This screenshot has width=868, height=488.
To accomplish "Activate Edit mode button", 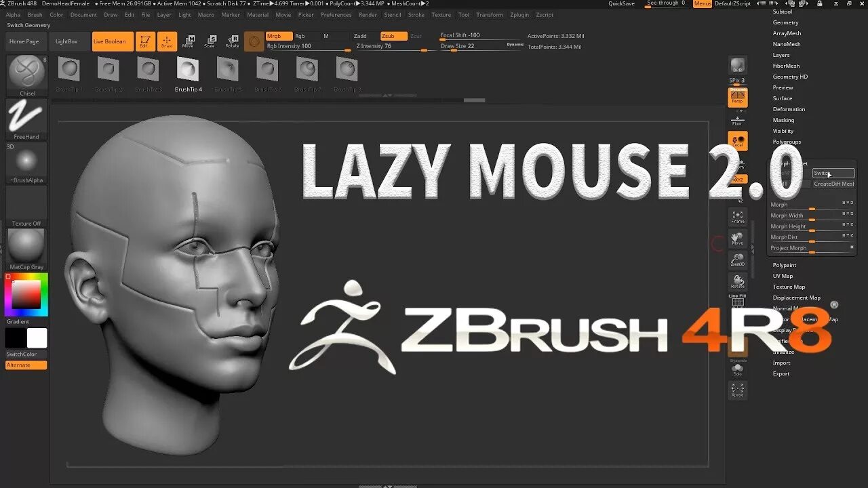I will point(146,41).
